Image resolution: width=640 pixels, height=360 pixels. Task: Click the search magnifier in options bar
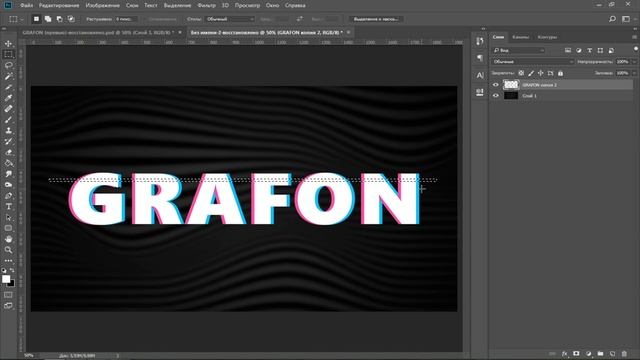point(612,19)
